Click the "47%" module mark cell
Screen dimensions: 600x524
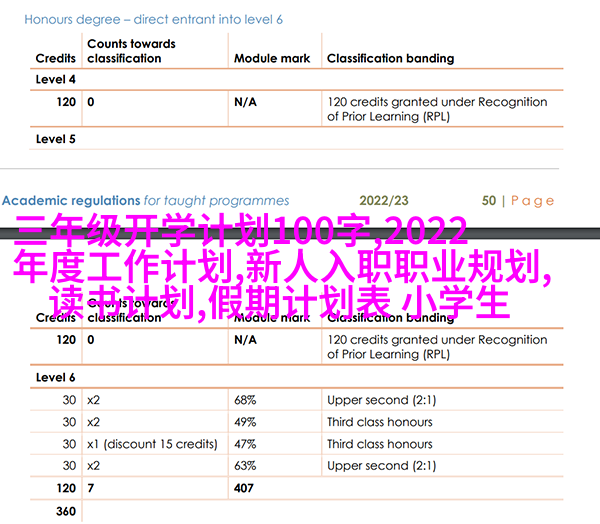(x=246, y=443)
